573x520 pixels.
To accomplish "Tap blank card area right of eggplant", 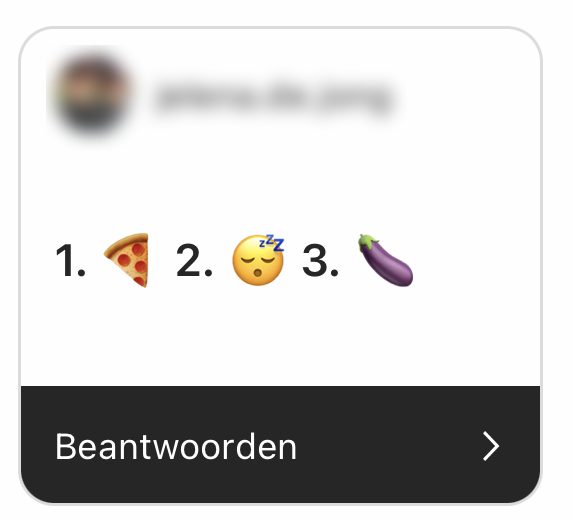I will point(475,260).
